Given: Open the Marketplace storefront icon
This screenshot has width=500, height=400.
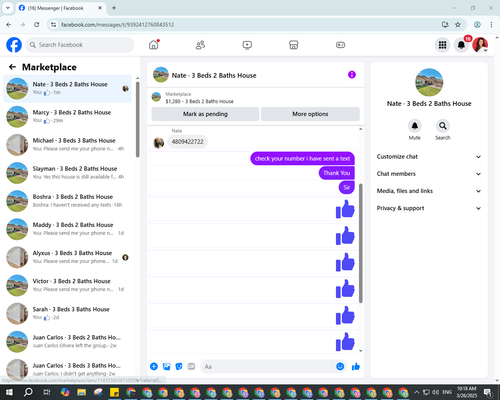Looking at the screenshot, I should [x=294, y=45].
